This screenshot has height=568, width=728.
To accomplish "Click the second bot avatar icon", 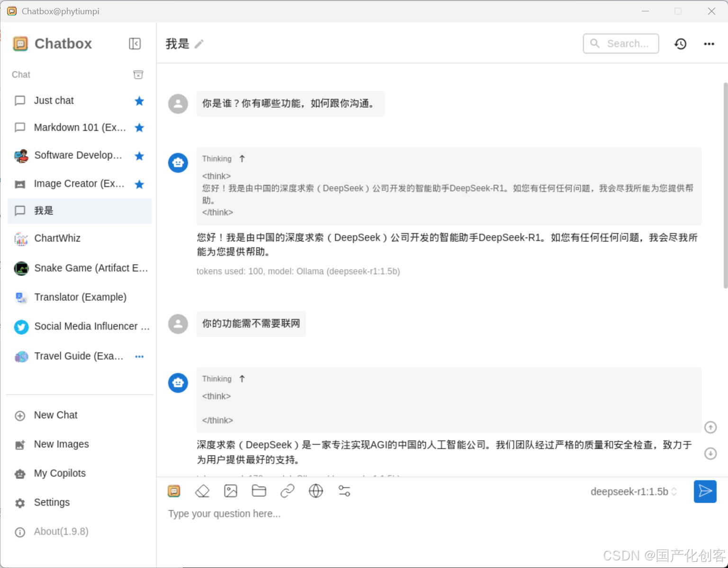I will pos(178,382).
